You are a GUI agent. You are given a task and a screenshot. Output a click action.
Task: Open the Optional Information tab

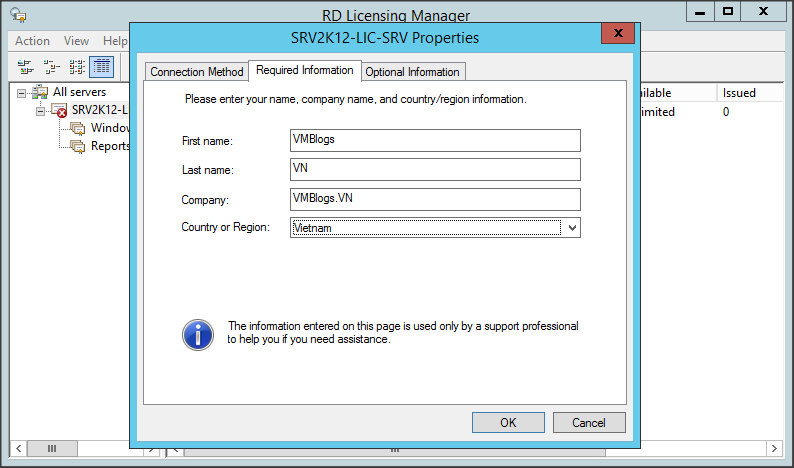(x=412, y=72)
